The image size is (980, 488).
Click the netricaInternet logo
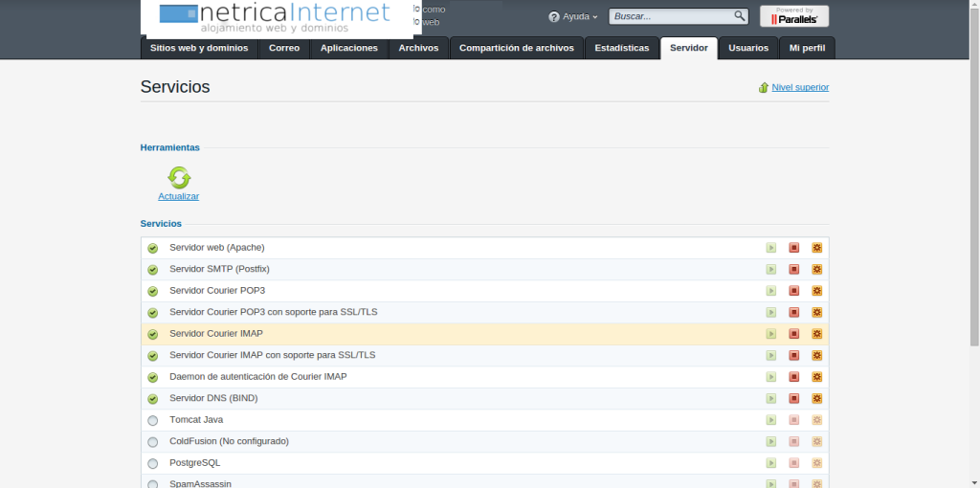(276, 17)
